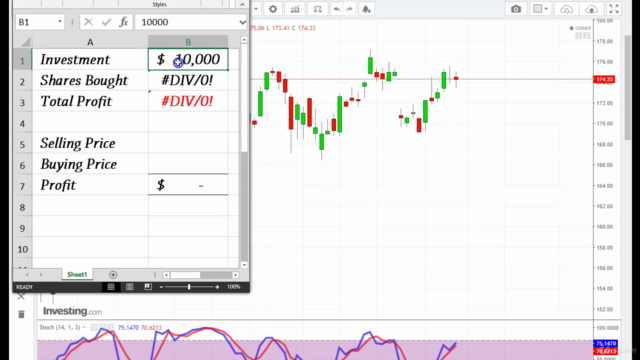Select column B header
The width and height of the screenshot is (640, 360).
tap(188, 42)
